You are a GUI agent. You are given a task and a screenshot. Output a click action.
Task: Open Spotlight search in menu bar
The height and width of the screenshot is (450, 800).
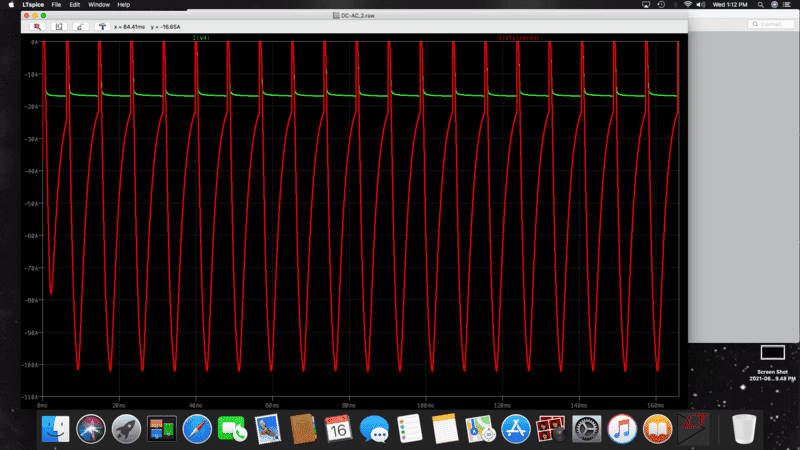point(759,5)
